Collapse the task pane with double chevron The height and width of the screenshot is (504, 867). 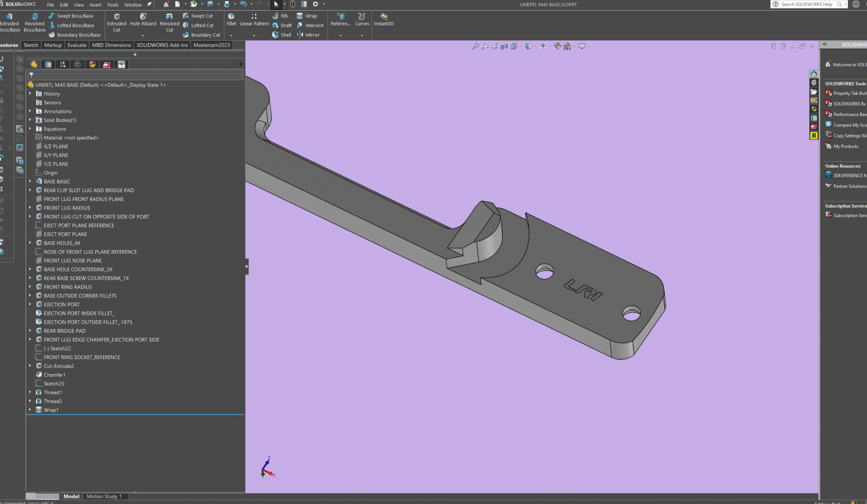[x=825, y=44]
